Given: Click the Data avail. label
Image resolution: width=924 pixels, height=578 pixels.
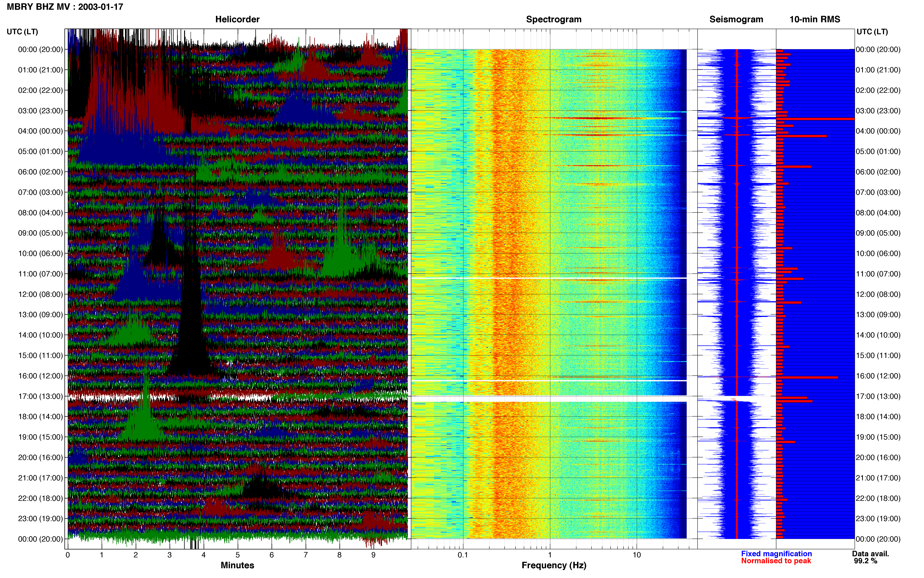Looking at the screenshot, I should click(870, 554).
